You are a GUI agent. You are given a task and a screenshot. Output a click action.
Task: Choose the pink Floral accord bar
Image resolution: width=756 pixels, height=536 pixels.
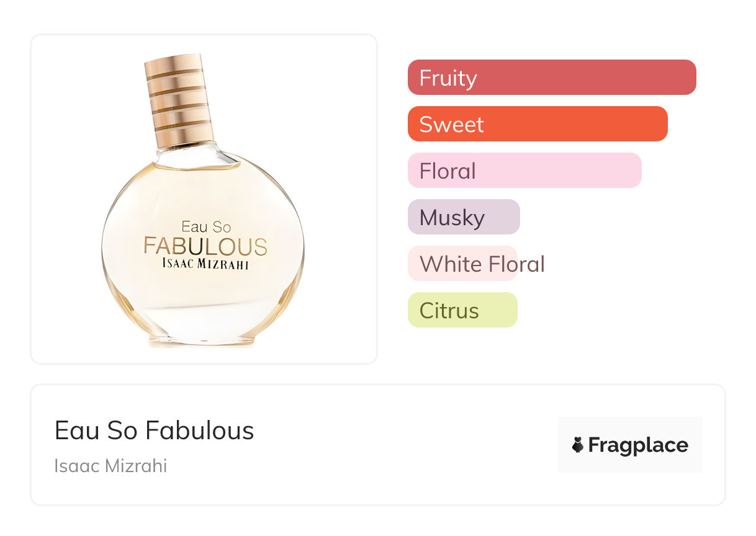[x=524, y=171]
